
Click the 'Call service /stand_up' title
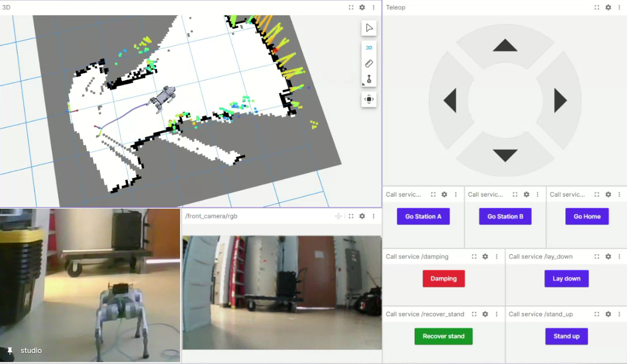click(x=541, y=314)
